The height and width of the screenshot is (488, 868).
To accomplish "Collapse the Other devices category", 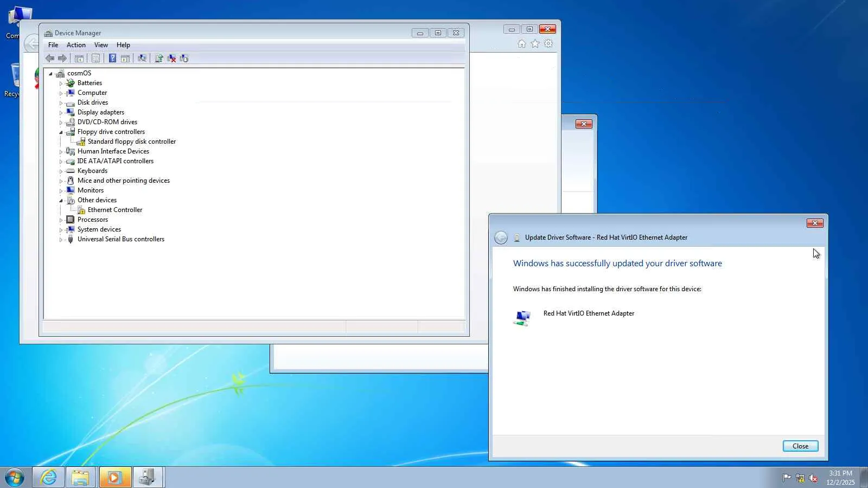I will click(x=61, y=201).
